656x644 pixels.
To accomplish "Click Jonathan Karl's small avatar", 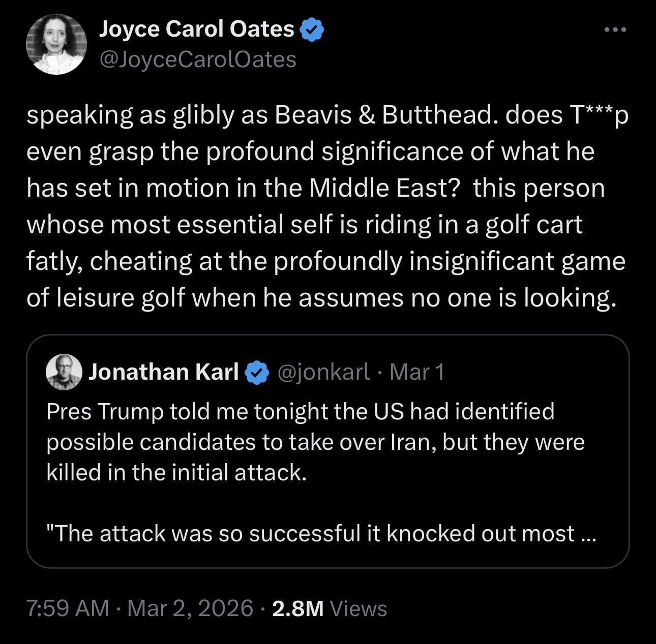I will point(64,372).
